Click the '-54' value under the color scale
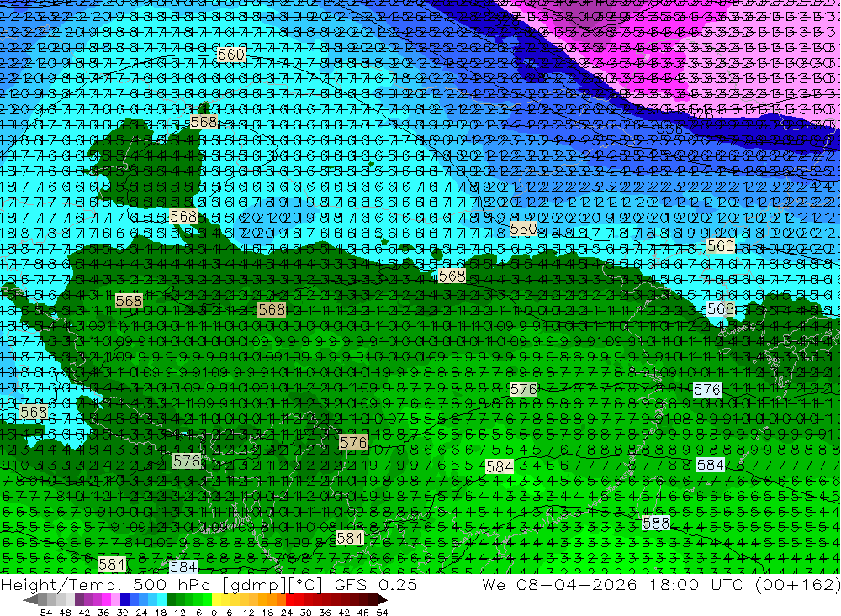841x616 pixels. click(42, 613)
